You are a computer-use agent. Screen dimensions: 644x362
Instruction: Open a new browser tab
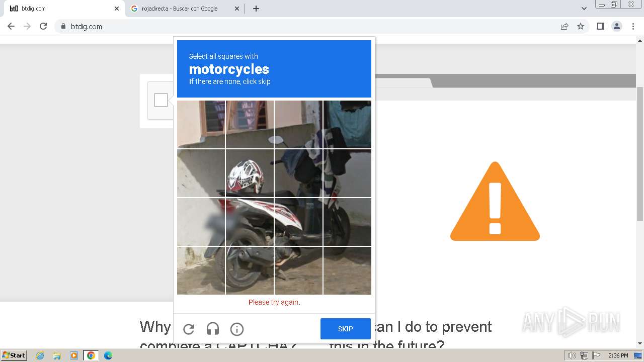(x=256, y=9)
